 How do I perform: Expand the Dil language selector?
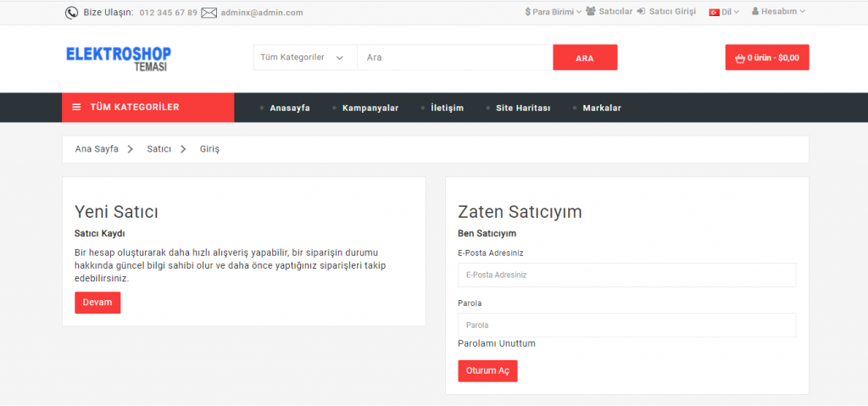(730, 12)
